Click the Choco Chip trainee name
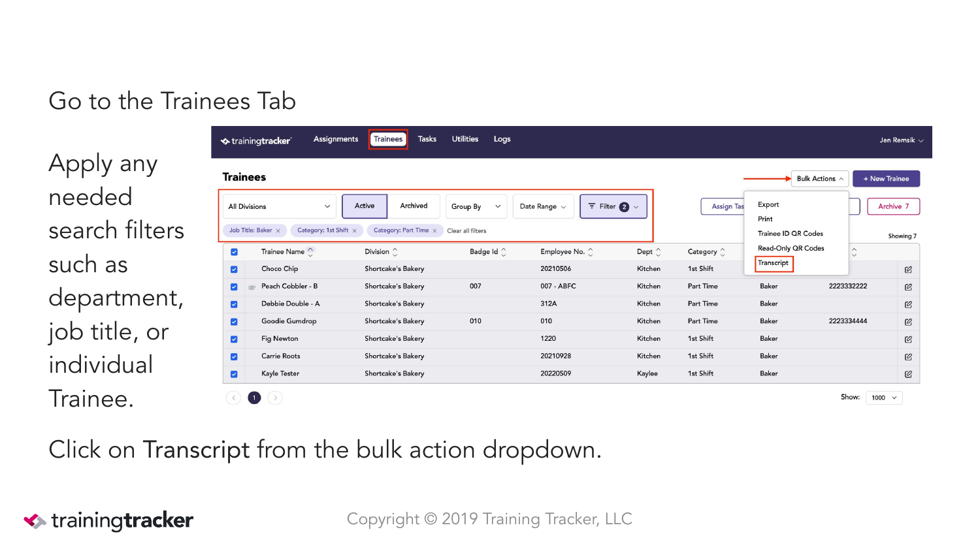This screenshot has width=980, height=551. [x=280, y=269]
